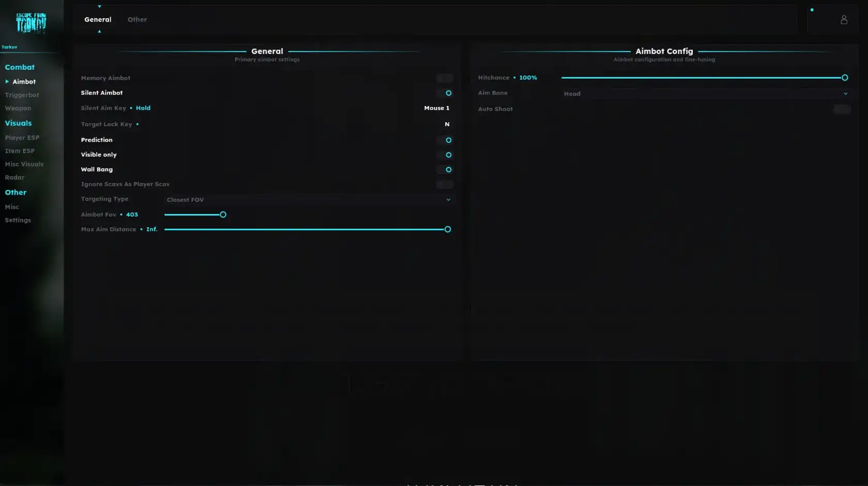This screenshot has height=486, width=868.
Task: Open the Radar section
Action: (x=14, y=177)
